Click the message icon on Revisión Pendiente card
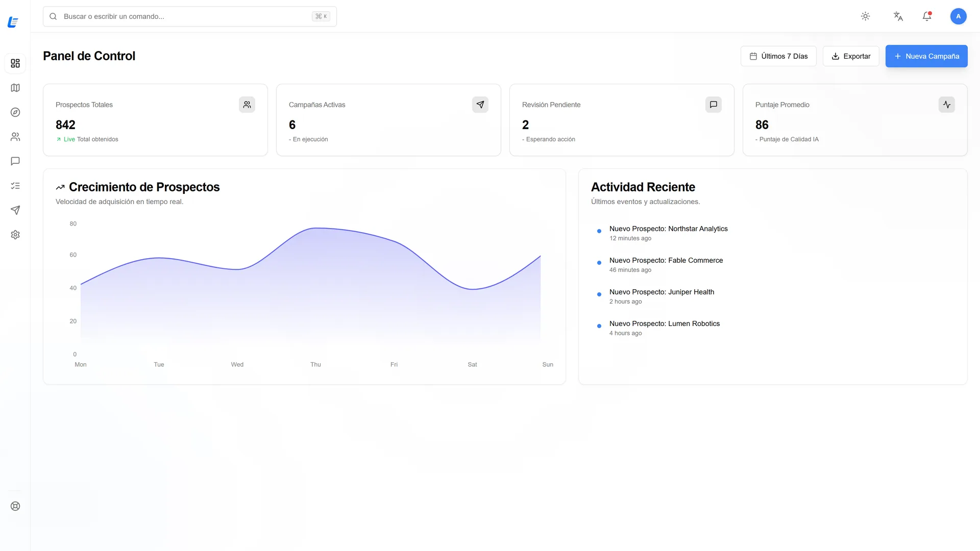Screen dimensions: 980x551 (x=714, y=105)
